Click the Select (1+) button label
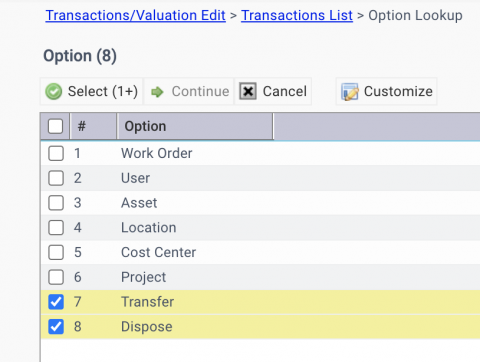Screen dimensions: 480x362 pos(103,91)
